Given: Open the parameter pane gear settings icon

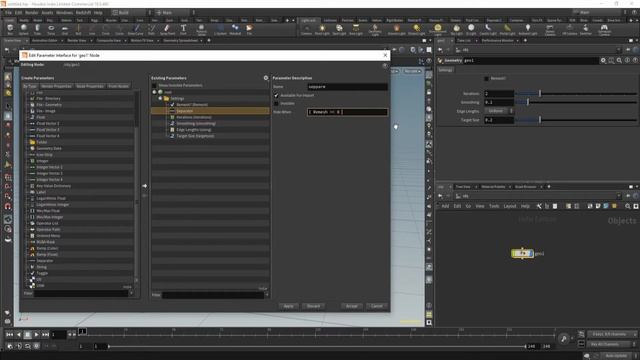Looking at the screenshot, I should [x=603, y=60].
